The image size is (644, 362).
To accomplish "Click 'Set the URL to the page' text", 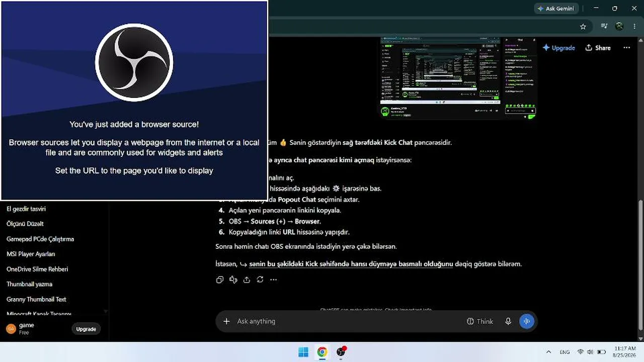I will click(x=134, y=170).
